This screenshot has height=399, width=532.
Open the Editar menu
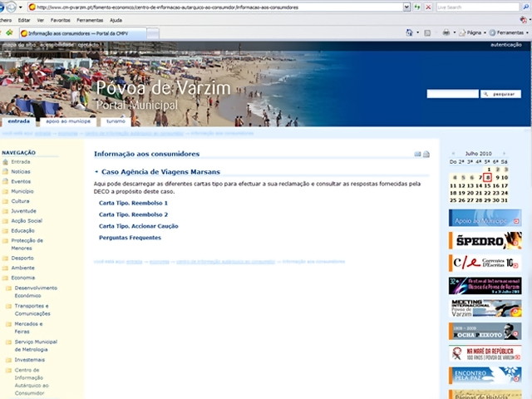pos(24,20)
